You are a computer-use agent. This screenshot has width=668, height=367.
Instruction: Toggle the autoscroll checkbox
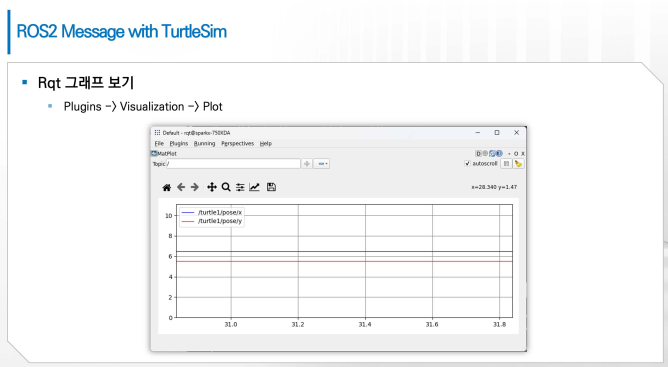tap(467, 163)
